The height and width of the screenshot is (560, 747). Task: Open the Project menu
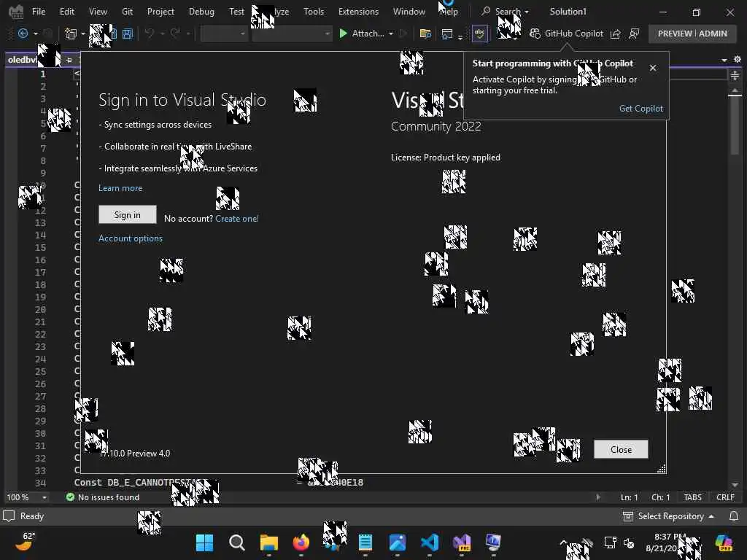click(x=160, y=12)
